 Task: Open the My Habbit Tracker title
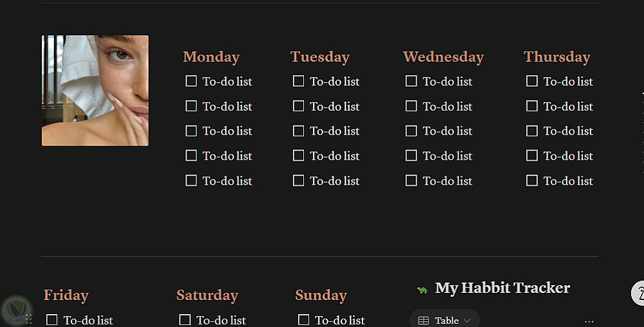click(x=502, y=288)
